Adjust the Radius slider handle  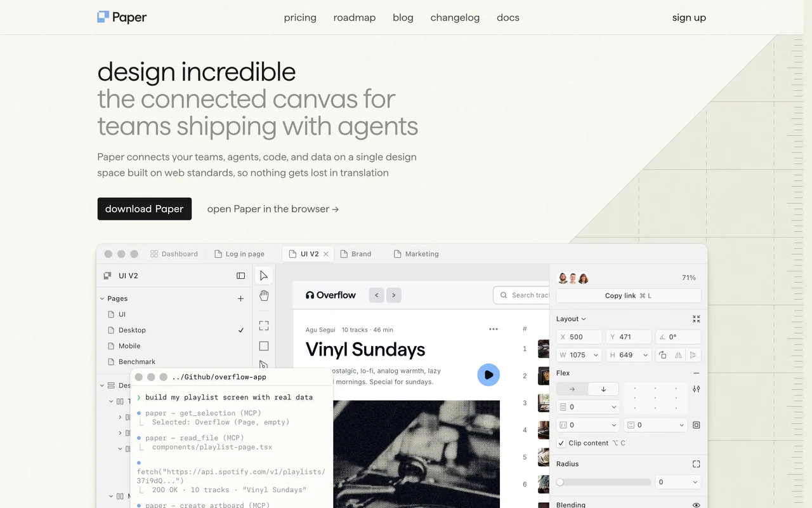click(x=560, y=483)
